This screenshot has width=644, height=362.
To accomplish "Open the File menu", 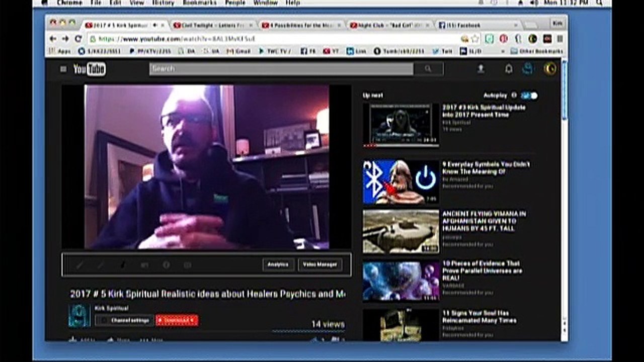I will point(96,3).
